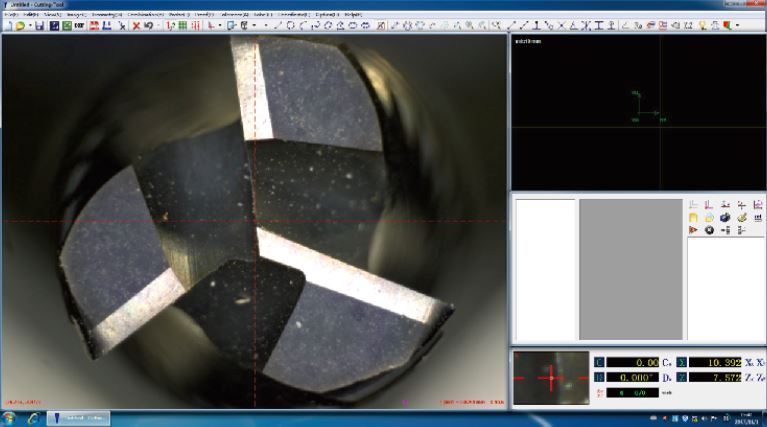767x427 pixels.
Task: Expand the dropdown arrow beside undo
Action: pyautogui.click(x=157, y=26)
